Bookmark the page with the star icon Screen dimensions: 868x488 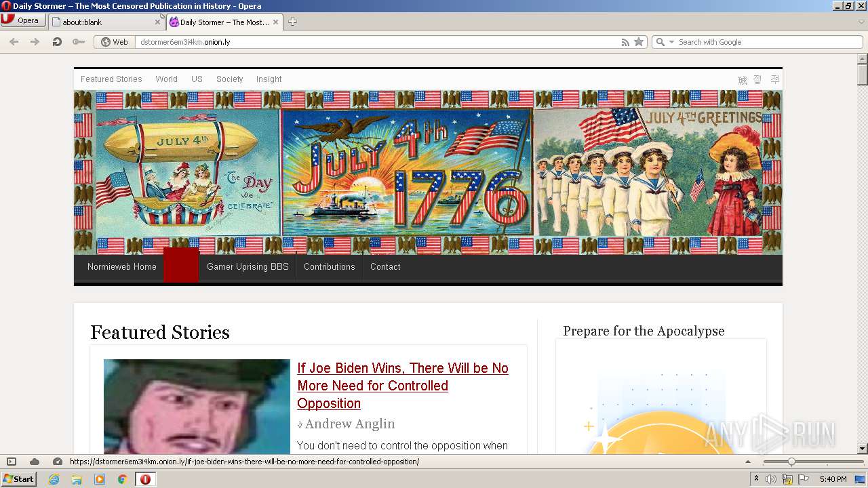639,42
